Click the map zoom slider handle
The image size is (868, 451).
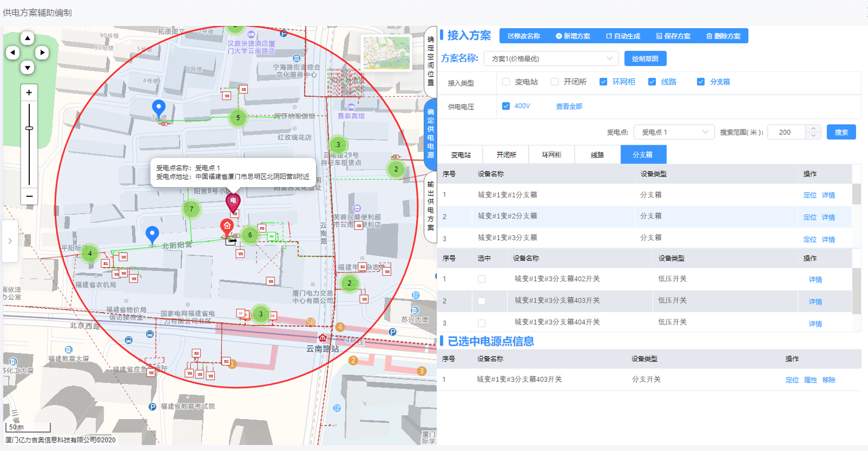click(29, 128)
